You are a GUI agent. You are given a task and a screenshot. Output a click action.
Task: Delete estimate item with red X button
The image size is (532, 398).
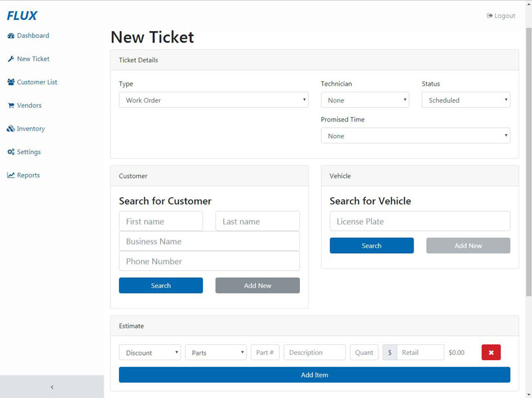tap(491, 352)
